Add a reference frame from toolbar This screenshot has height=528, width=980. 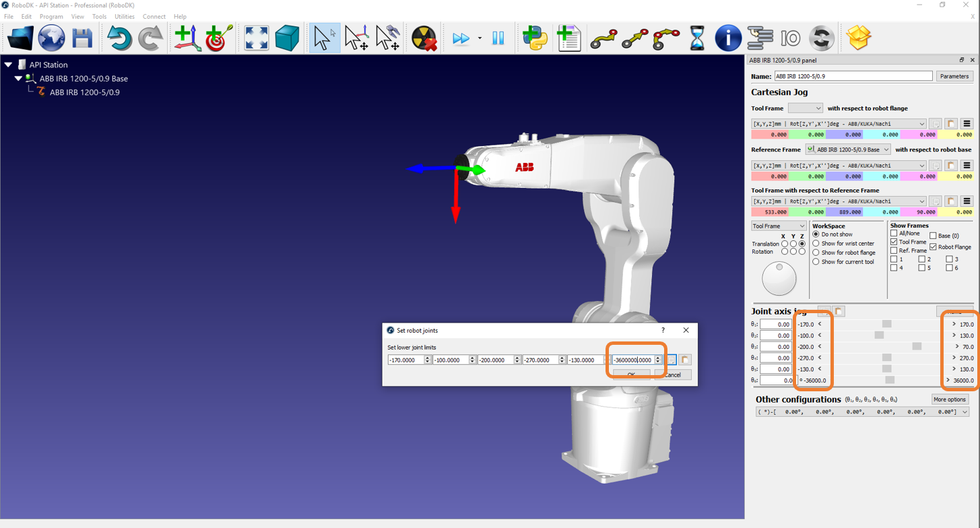tap(187, 38)
